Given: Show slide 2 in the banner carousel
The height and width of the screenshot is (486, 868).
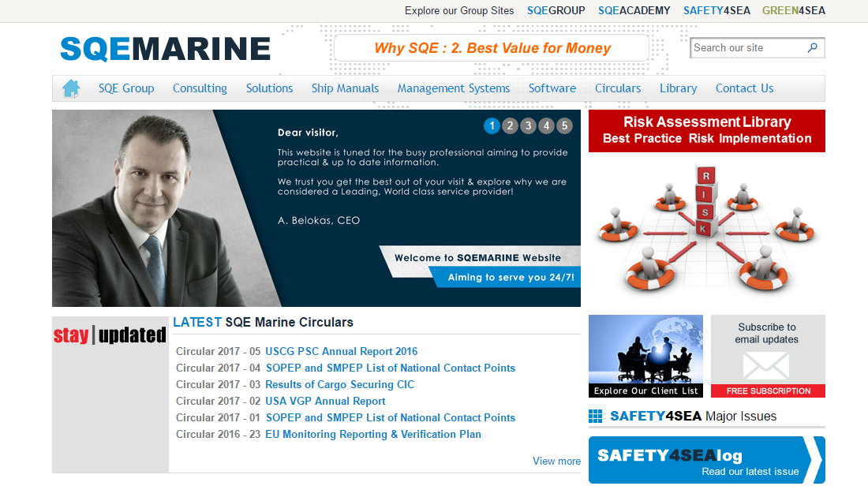Looking at the screenshot, I should coord(510,125).
